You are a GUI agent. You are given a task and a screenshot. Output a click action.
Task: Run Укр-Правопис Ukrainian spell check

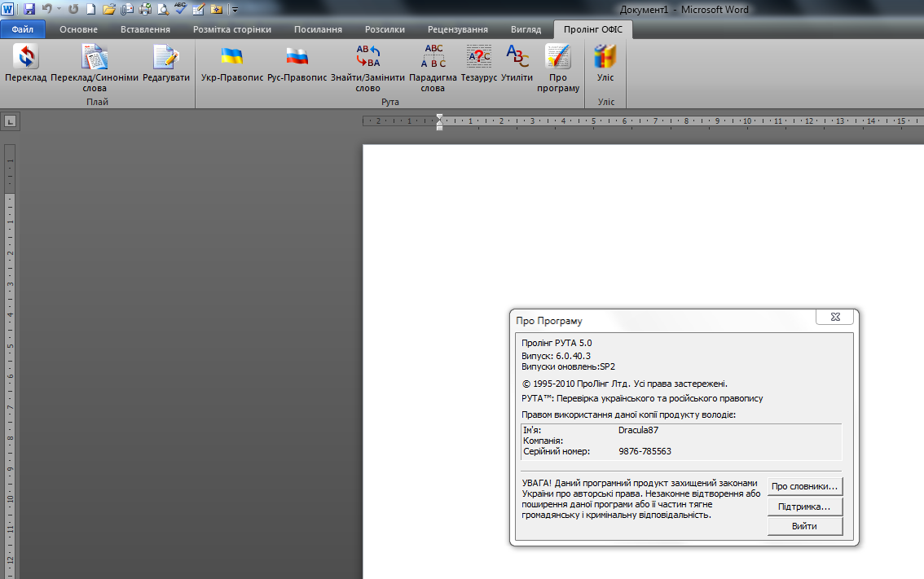pos(231,64)
